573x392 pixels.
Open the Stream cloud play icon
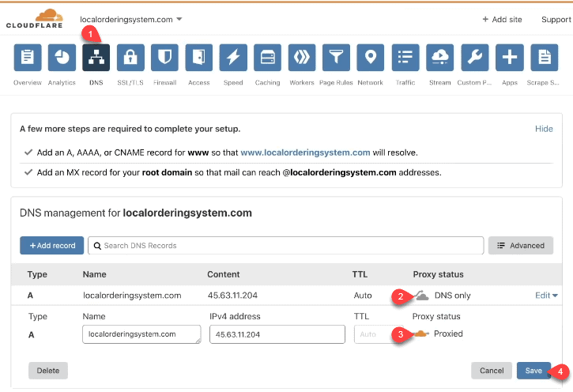(x=440, y=58)
